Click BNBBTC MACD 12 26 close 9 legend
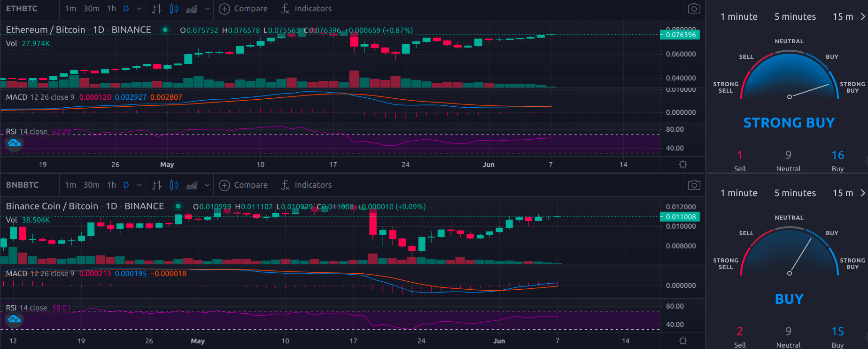 pyautogui.click(x=40, y=273)
